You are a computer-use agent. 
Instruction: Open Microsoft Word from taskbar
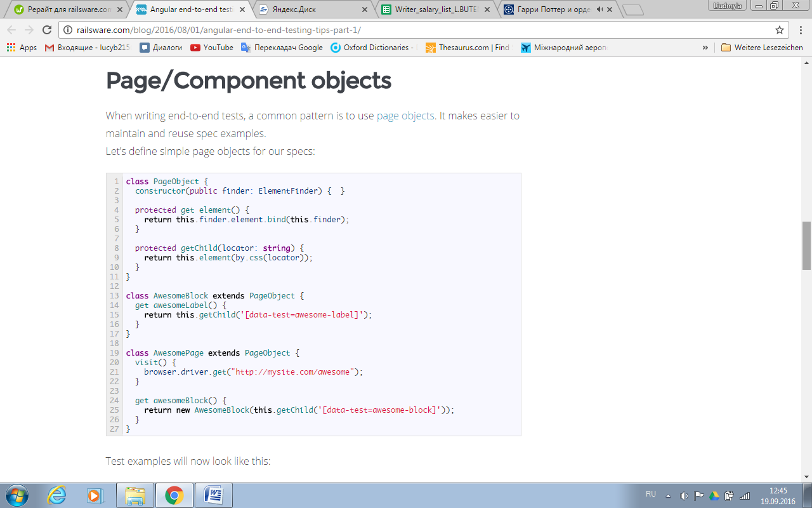tap(213, 495)
